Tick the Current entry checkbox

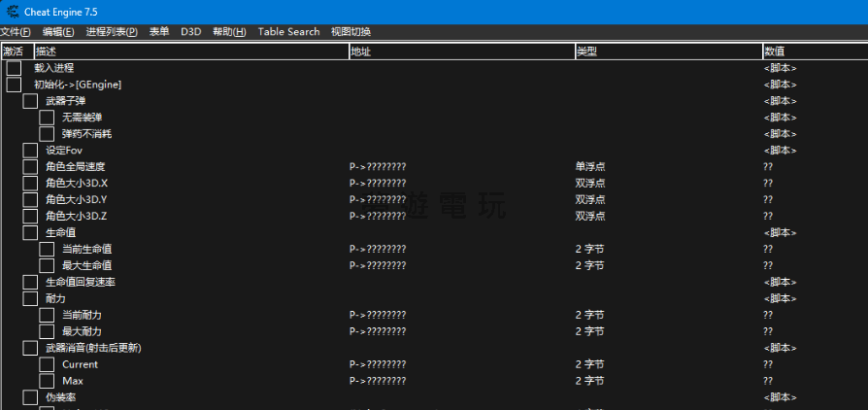47,364
